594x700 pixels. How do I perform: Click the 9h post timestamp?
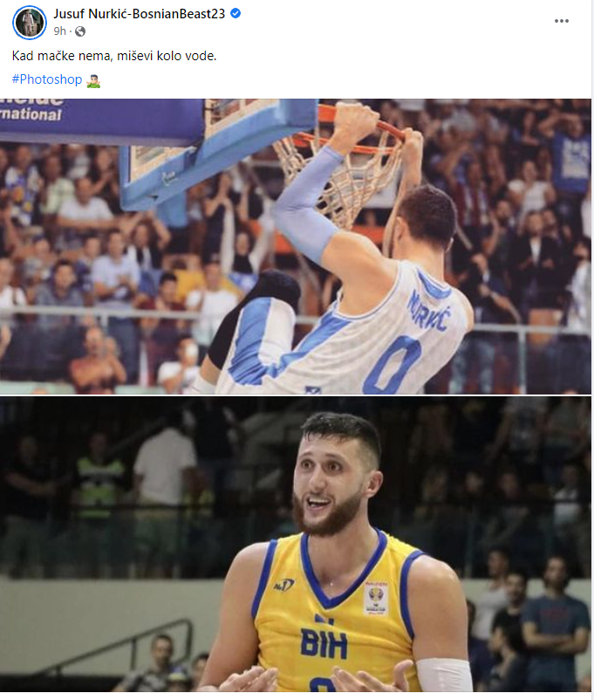[x=60, y=31]
